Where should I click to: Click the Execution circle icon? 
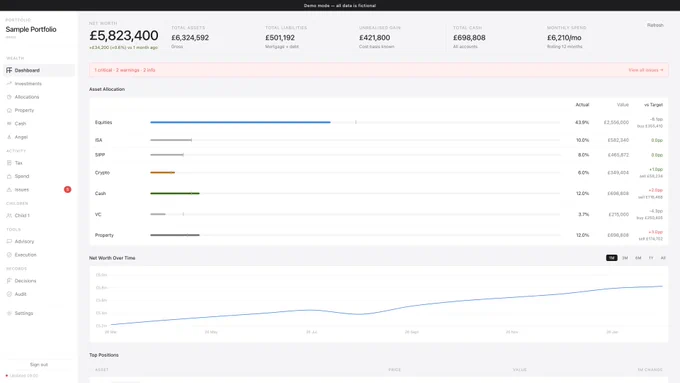point(9,255)
